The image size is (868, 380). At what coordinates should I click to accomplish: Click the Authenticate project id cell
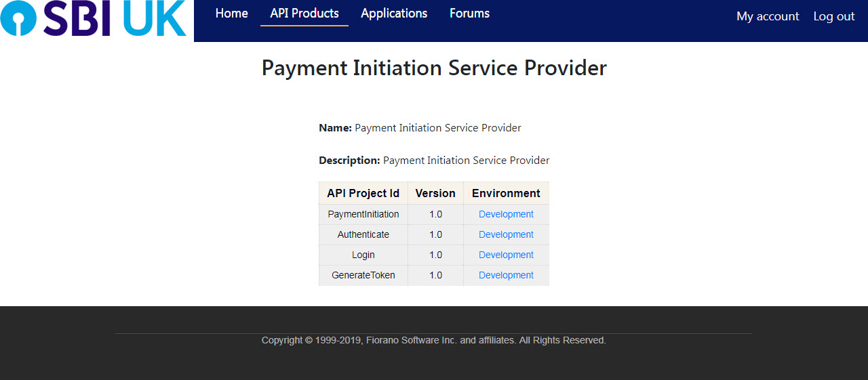tap(363, 234)
